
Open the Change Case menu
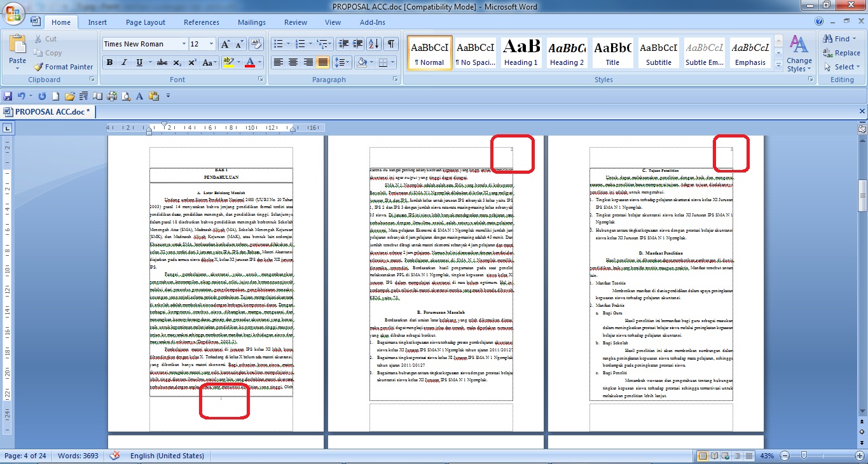click(x=209, y=62)
